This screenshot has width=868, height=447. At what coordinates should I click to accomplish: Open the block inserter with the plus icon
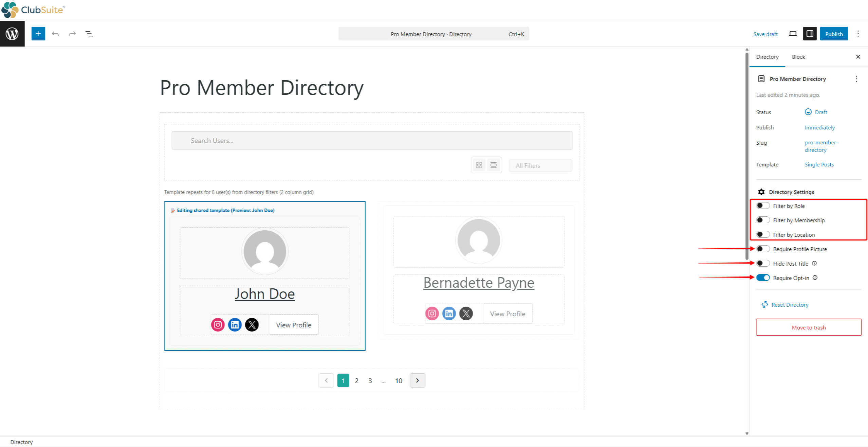point(38,34)
